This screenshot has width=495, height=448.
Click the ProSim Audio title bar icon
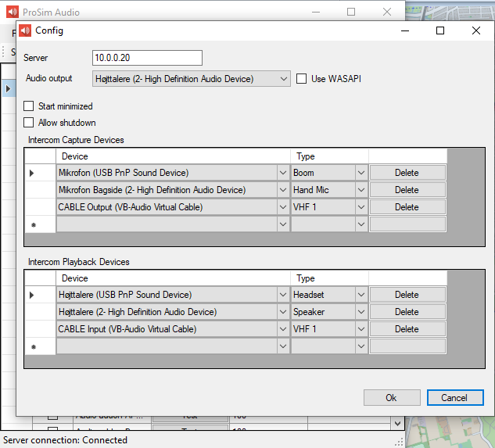(13, 12)
